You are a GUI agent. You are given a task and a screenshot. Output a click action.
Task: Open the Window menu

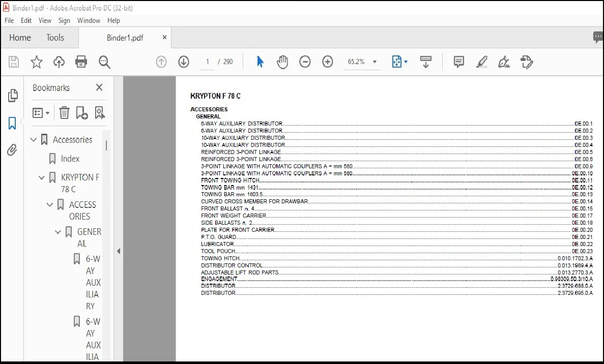[x=89, y=20]
